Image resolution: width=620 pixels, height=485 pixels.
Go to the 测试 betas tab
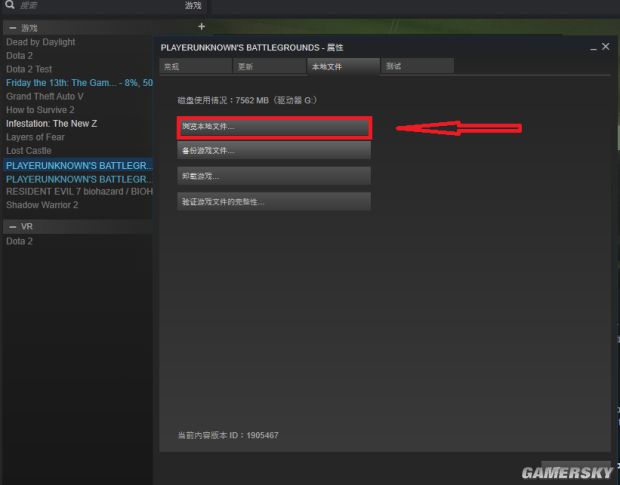coord(418,66)
